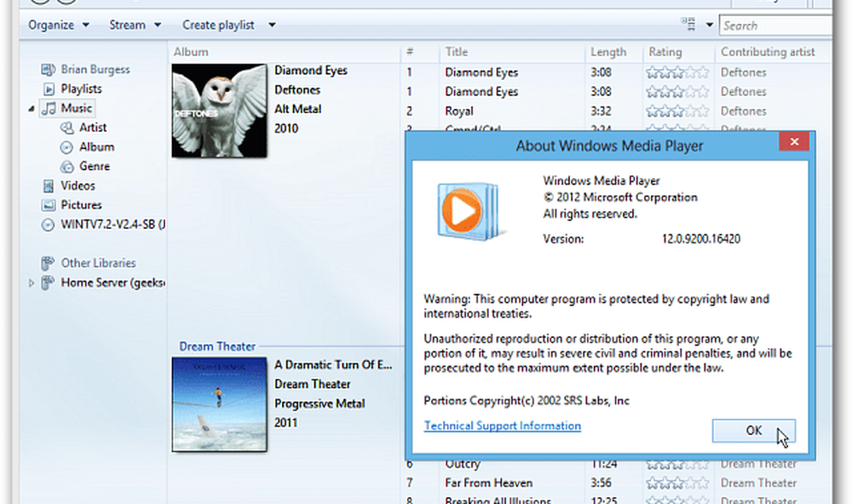Rate first Diamond Eyes track stars
Image resolution: width=852 pixels, height=504 pixels.
677,72
